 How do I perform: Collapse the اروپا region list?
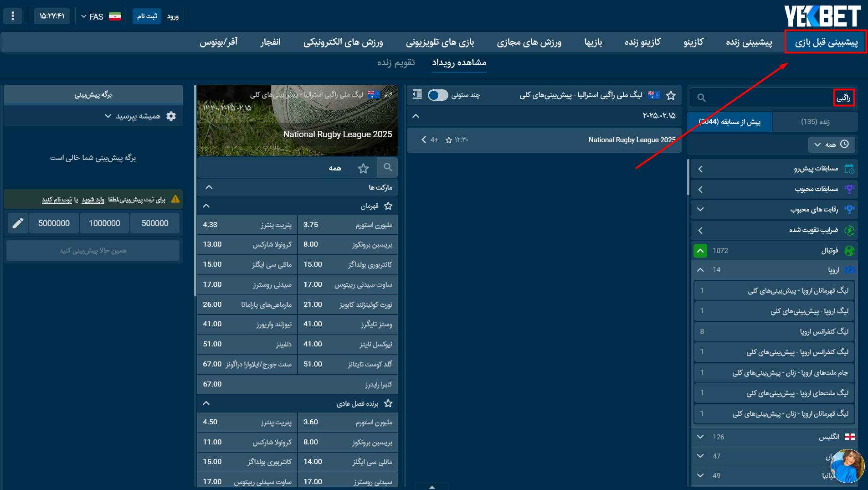tap(700, 270)
